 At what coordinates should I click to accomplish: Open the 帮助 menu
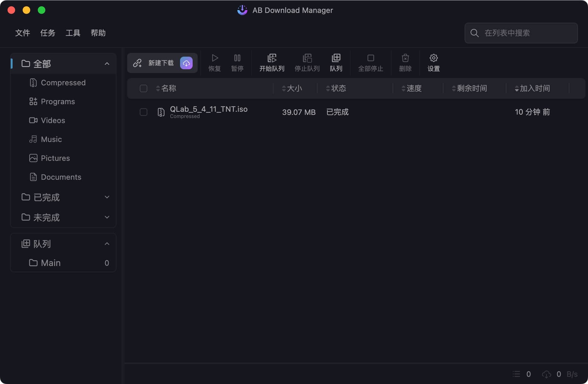[x=98, y=33]
